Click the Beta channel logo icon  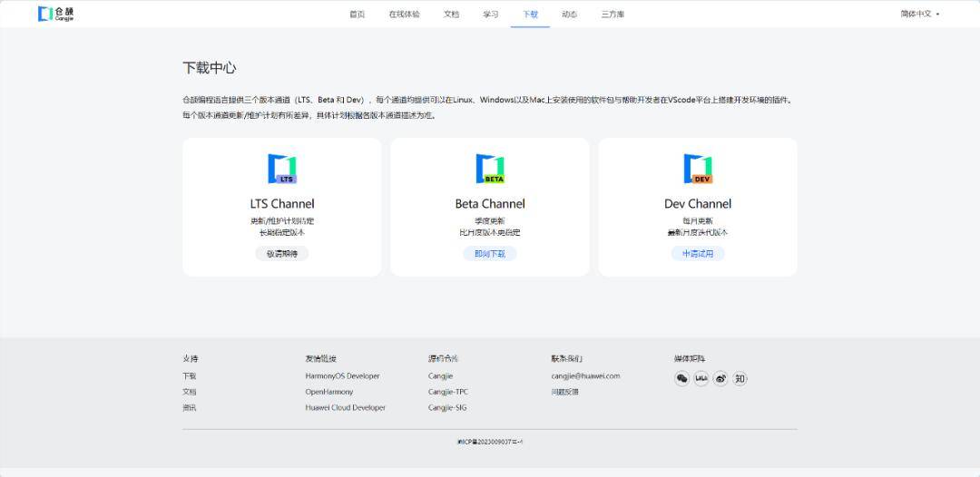pos(490,170)
